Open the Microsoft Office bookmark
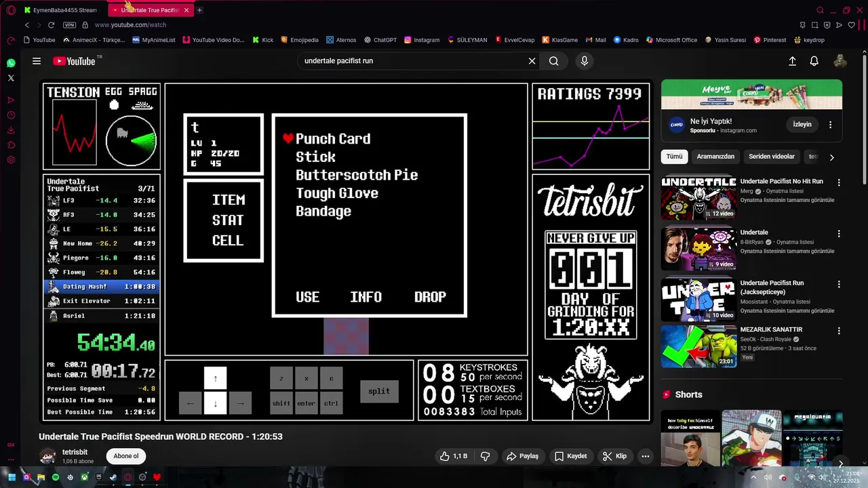Screen dimensions: 868x488 (x=671, y=40)
